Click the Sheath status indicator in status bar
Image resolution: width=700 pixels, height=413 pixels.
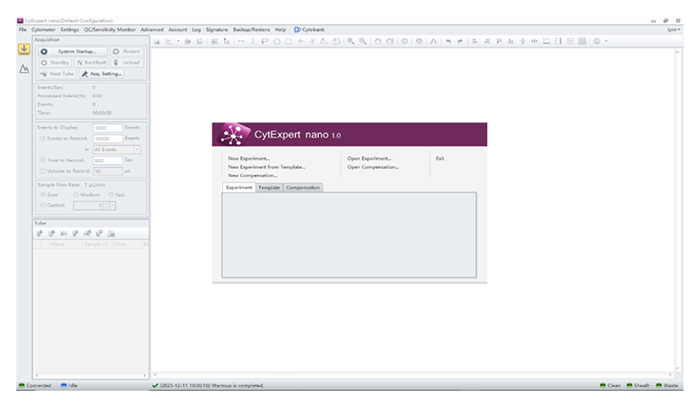[x=638, y=385]
